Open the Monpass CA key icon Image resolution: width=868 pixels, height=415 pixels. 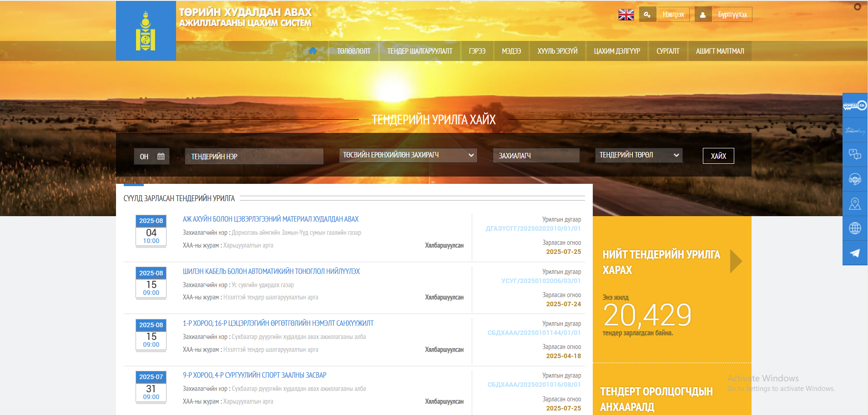[x=854, y=106]
